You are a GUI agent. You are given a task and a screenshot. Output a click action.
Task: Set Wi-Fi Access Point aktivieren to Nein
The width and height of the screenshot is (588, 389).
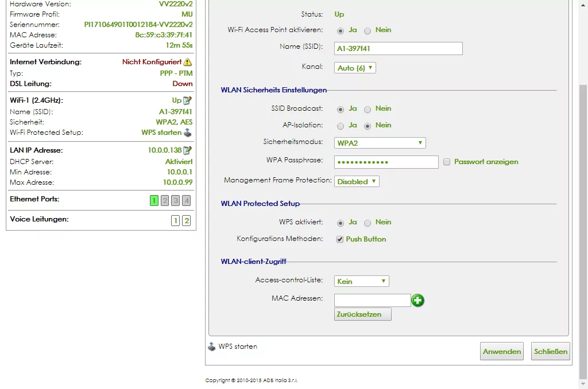pos(367,30)
